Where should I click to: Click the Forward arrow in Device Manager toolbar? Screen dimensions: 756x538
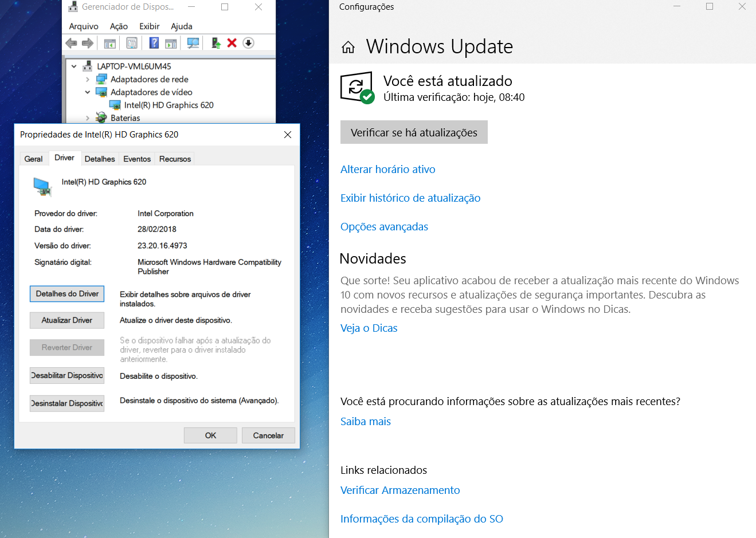[88, 43]
